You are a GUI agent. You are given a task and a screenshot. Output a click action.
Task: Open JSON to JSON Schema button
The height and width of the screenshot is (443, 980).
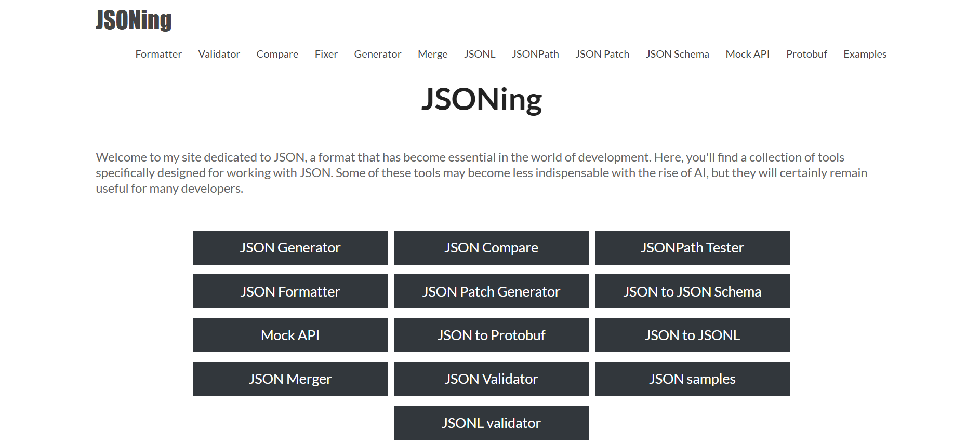point(692,291)
